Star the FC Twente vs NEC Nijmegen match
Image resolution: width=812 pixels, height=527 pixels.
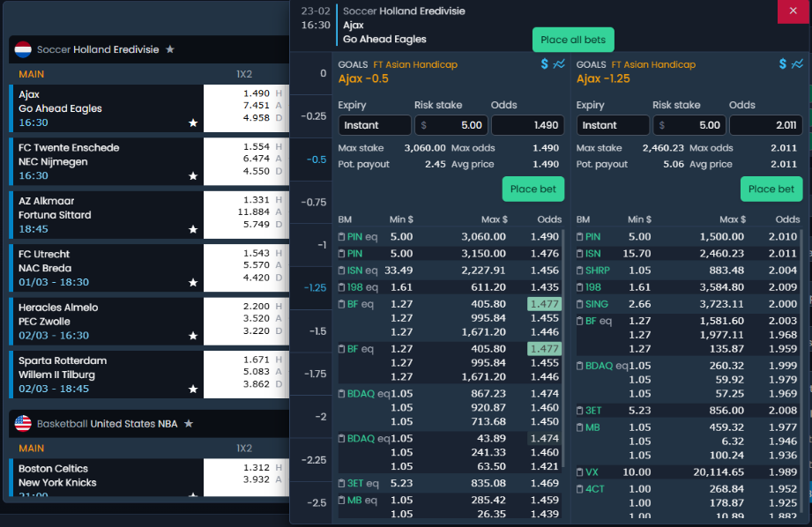click(193, 176)
